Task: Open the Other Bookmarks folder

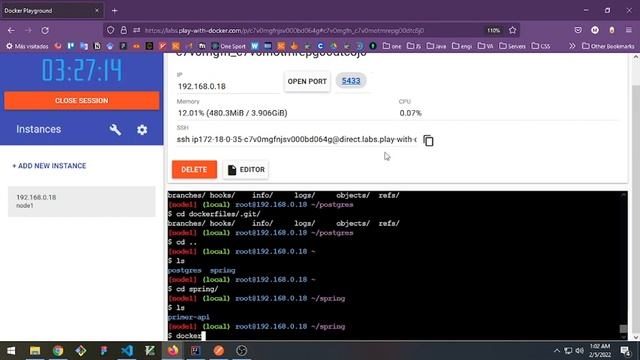Action: [x=608, y=46]
